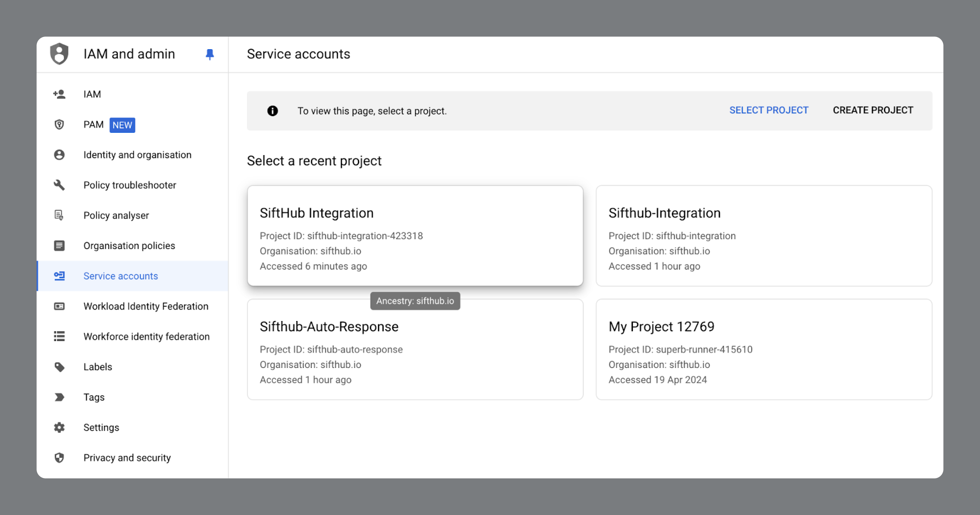Click the IAM and admin shield logo
The image size is (980, 515).
tap(59, 54)
